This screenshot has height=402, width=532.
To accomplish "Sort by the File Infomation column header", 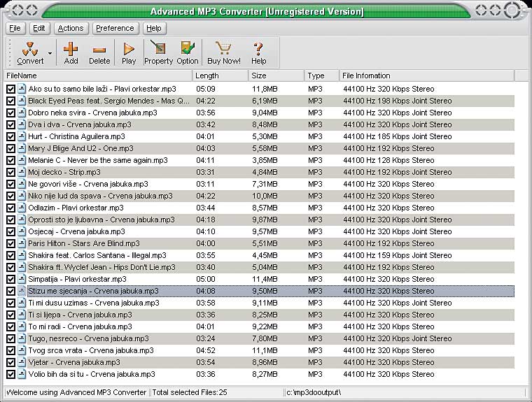I will (427, 76).
